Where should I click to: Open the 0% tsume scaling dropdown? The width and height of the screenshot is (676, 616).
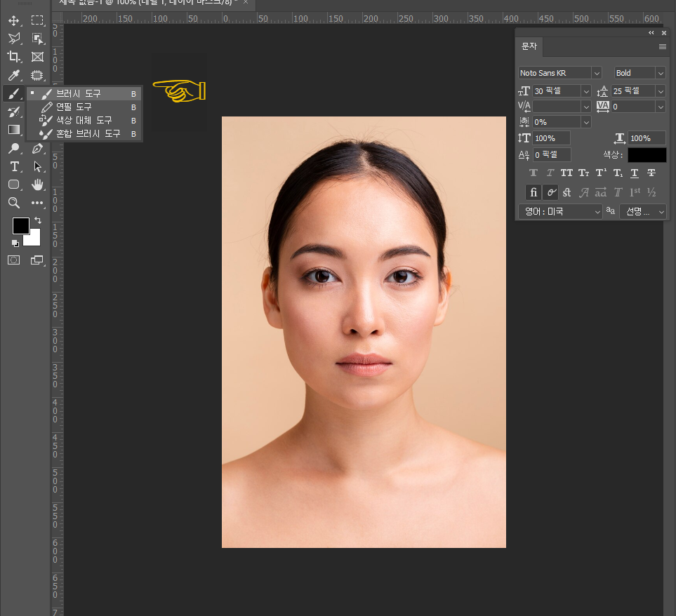coord(586,122)
